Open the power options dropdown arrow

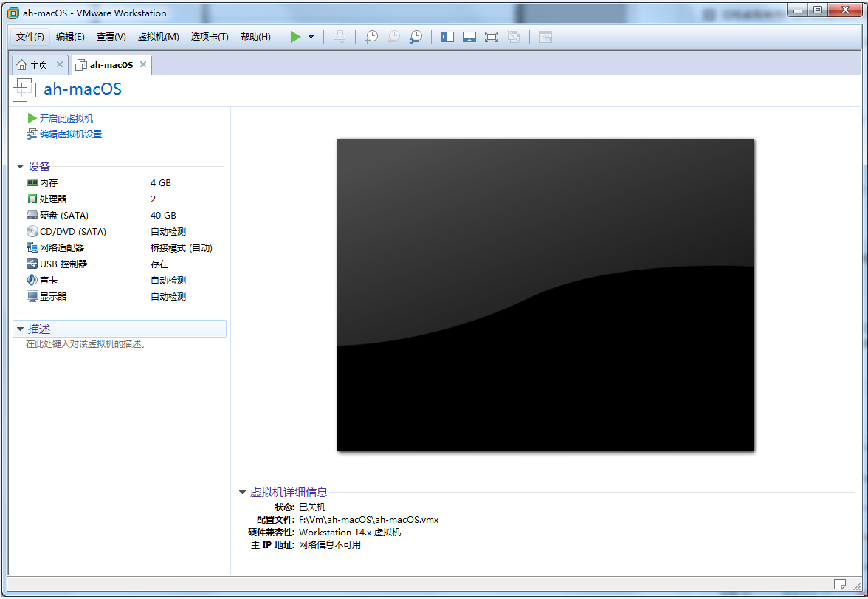(x=311, y=37)
